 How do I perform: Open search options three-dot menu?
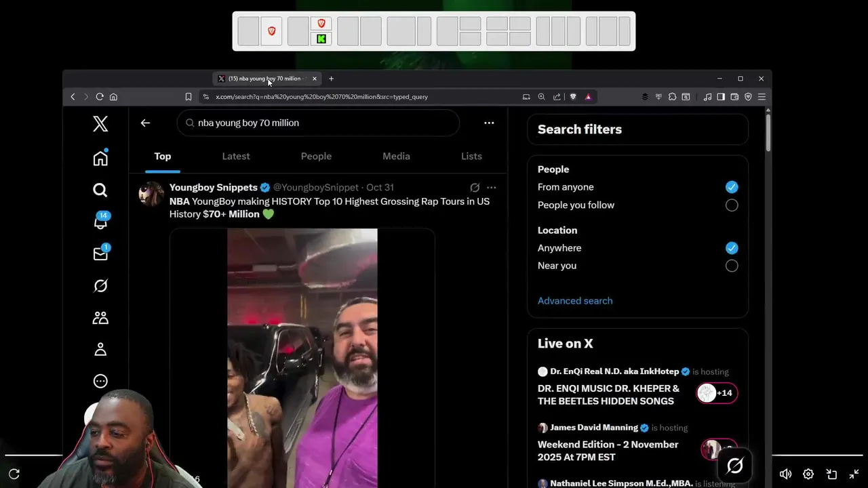pyautogui.click(x=489, y=123)
